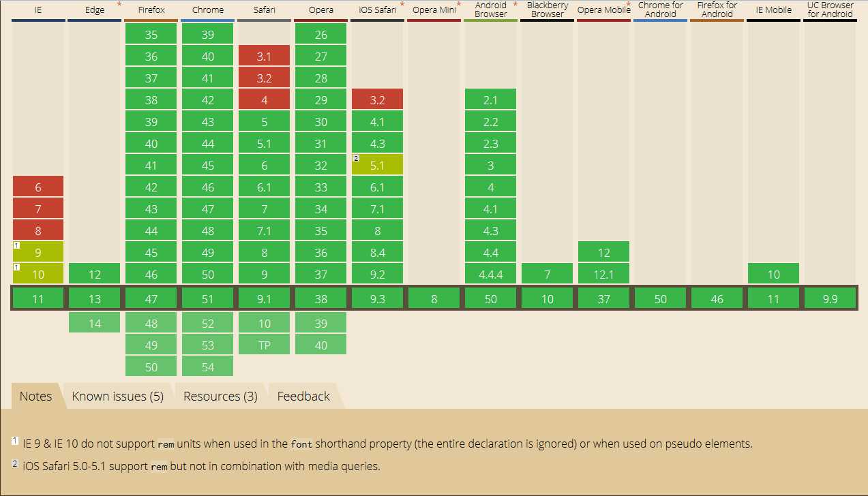
Task: Select Chrome 45 version cell
Action: [208, 166]
